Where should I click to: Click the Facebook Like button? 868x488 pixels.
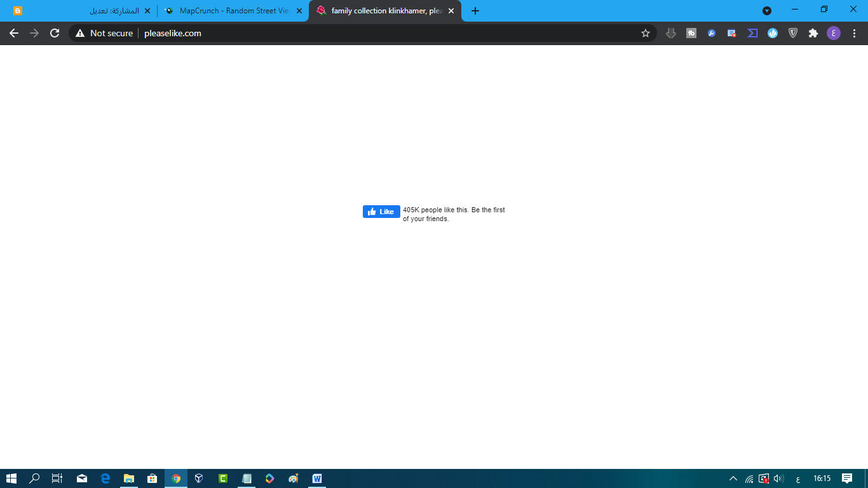click(381, 212)
